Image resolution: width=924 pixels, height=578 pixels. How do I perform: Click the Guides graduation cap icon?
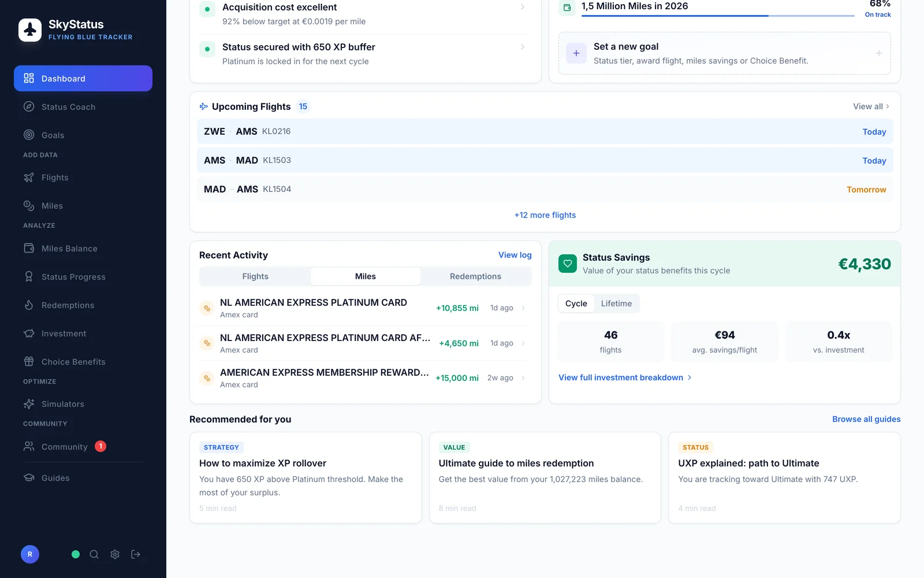(x=29, y=477)
